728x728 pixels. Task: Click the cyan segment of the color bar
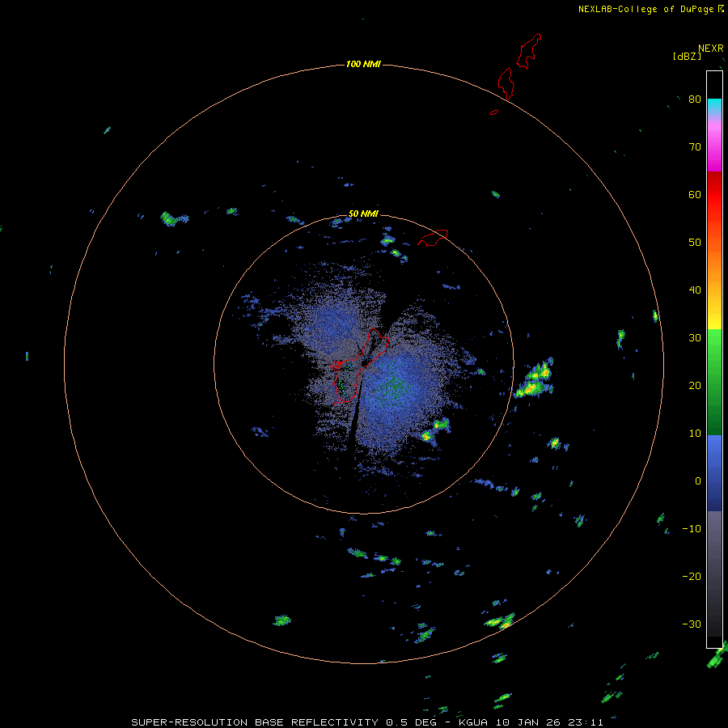point(714,104)
